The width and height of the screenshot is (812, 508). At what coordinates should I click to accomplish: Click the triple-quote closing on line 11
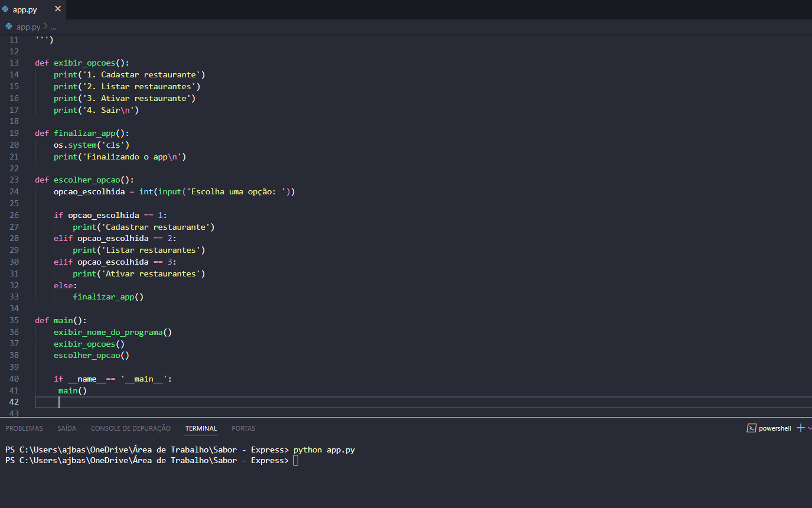pos(44,40)
